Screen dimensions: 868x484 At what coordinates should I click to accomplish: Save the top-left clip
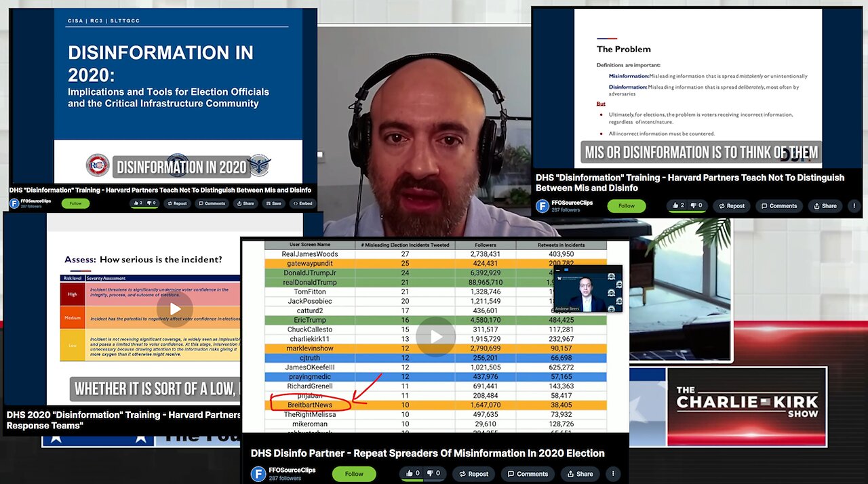(273, 203)
